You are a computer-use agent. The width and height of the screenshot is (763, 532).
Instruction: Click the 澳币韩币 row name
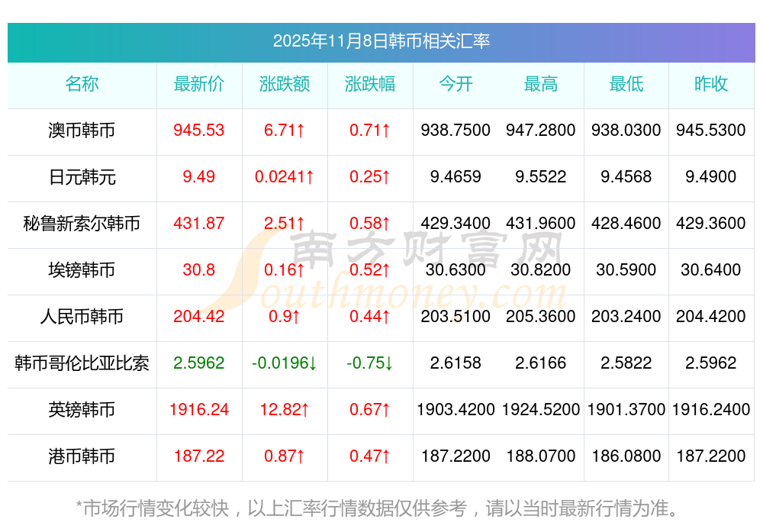[82, 131]
